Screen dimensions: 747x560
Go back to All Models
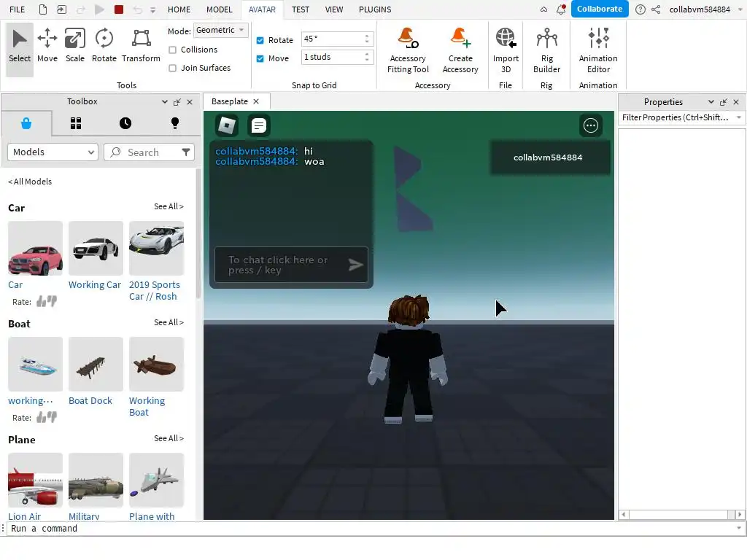[x=30, y=182]
